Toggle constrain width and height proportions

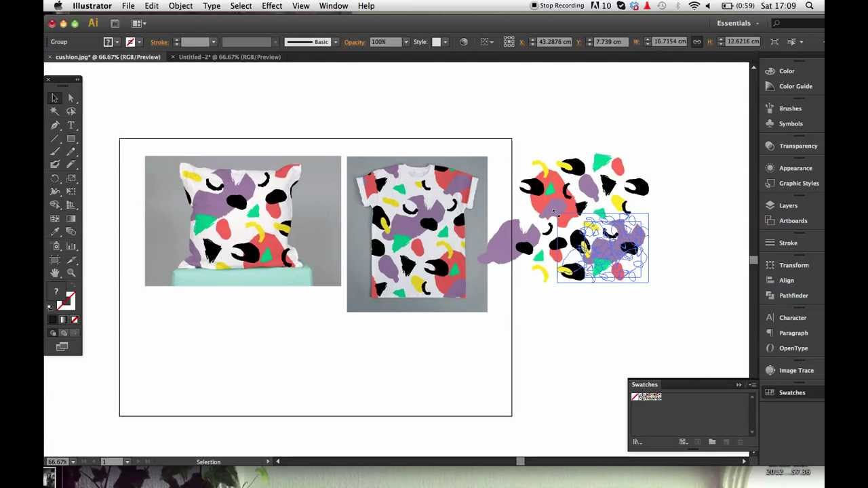[696, 42]
